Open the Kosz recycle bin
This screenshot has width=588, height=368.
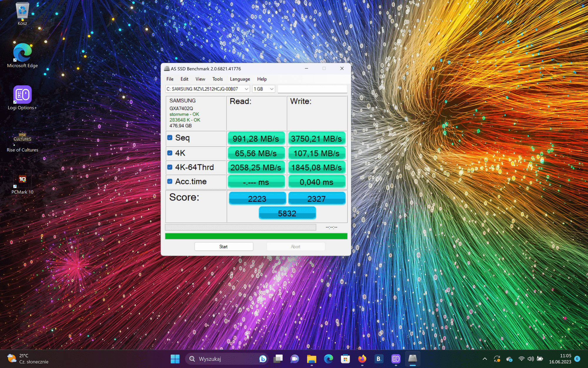22,11
